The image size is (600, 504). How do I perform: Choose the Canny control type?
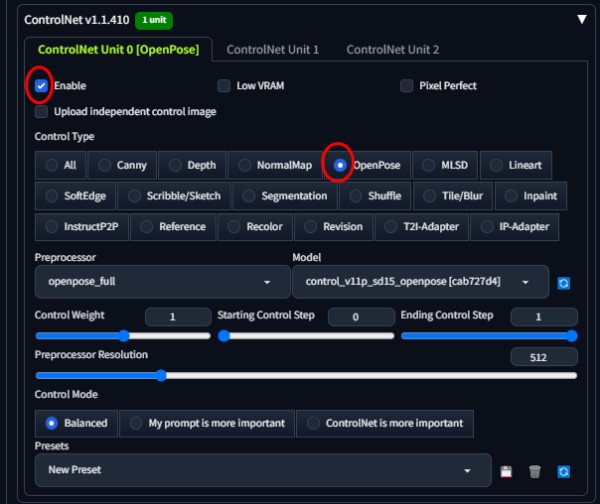click(122, 165)
